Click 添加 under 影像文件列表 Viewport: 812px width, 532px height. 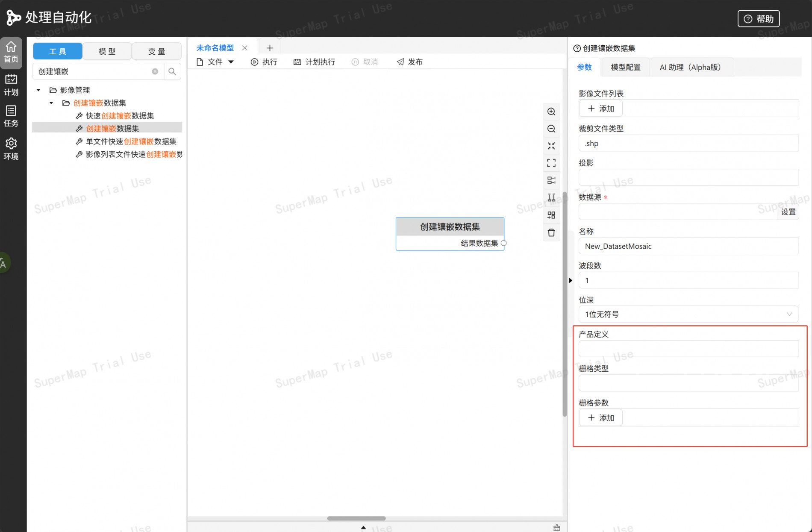pos(600,109)
